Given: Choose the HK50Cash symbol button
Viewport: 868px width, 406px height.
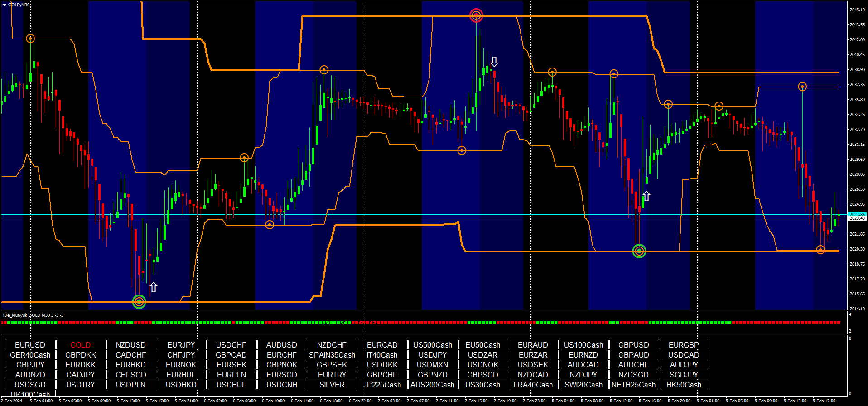Looking at the screenshot, I should [684, 385].
